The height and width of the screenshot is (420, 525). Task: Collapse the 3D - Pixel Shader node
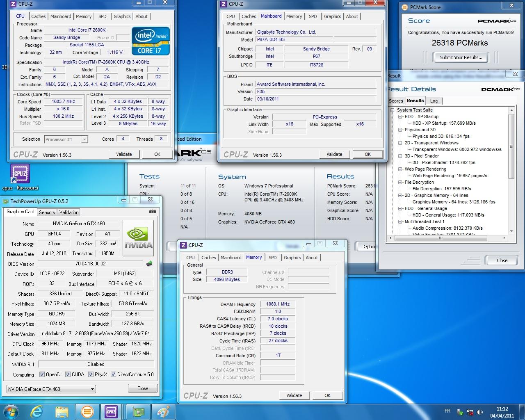tap(400, 156)
